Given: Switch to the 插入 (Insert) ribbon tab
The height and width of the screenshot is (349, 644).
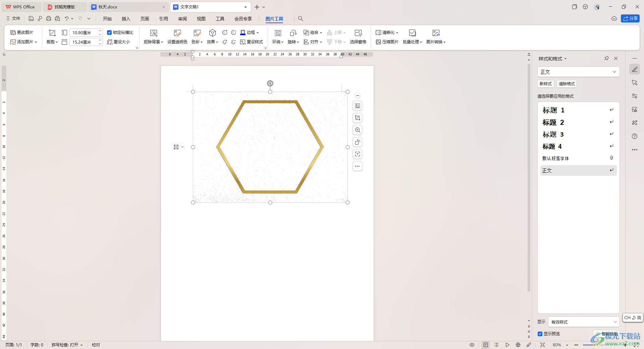Looking at the screenshot, I should pyautogui.click(x=126, y=19).
